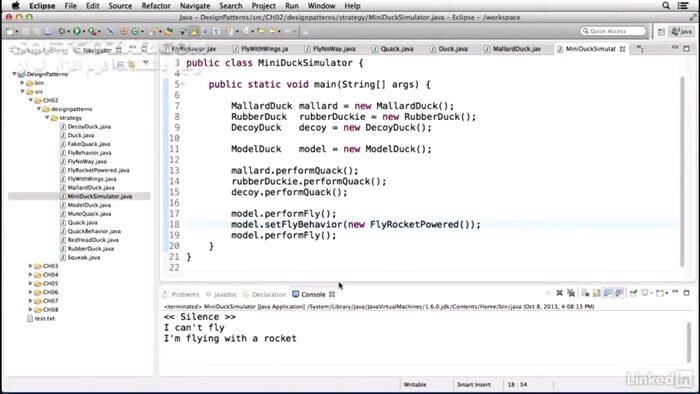700x394 pixels.
Task: Click the Clear Console icon
Action: pyautogui.click(x=585, y=293)
